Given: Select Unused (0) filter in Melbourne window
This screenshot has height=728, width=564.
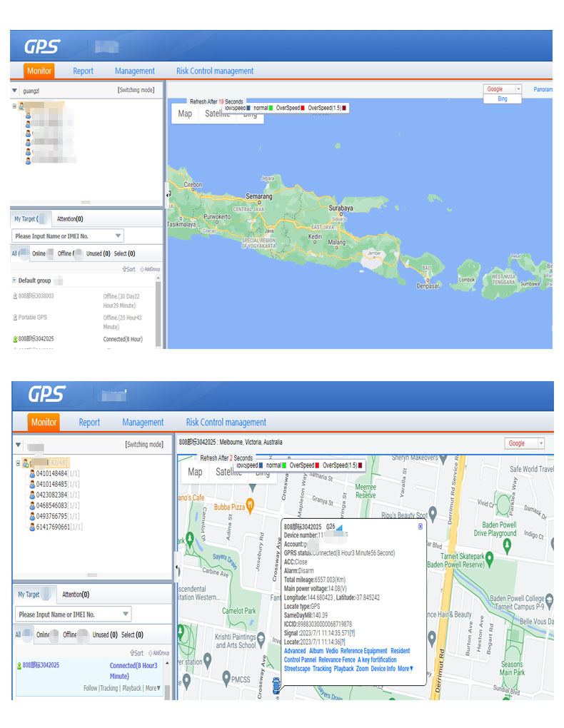Looking at the screenshot, I should [104, 635].
